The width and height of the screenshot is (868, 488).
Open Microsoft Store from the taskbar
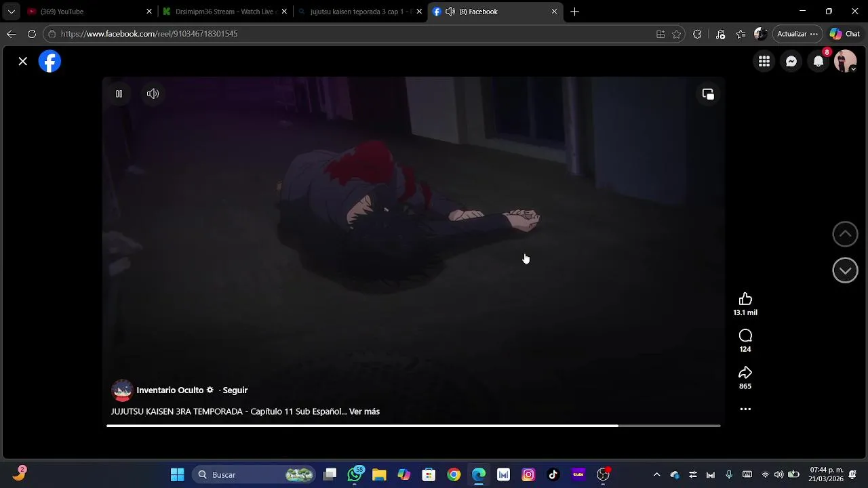[x=429, y=474]
